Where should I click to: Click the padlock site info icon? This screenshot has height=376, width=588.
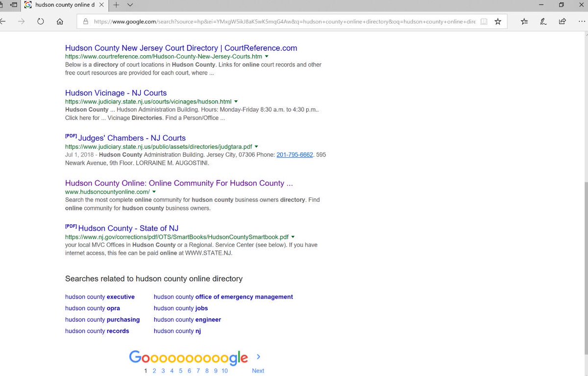click(x=85, y=22)
